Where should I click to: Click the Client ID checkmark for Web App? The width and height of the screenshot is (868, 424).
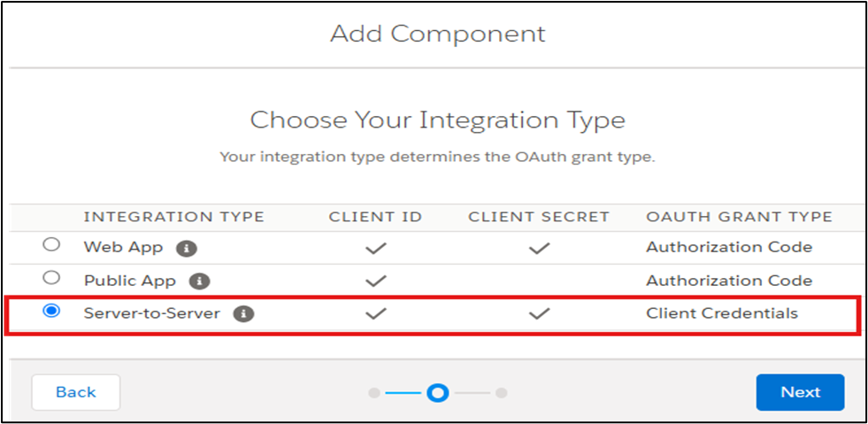(x=375, y=249)
